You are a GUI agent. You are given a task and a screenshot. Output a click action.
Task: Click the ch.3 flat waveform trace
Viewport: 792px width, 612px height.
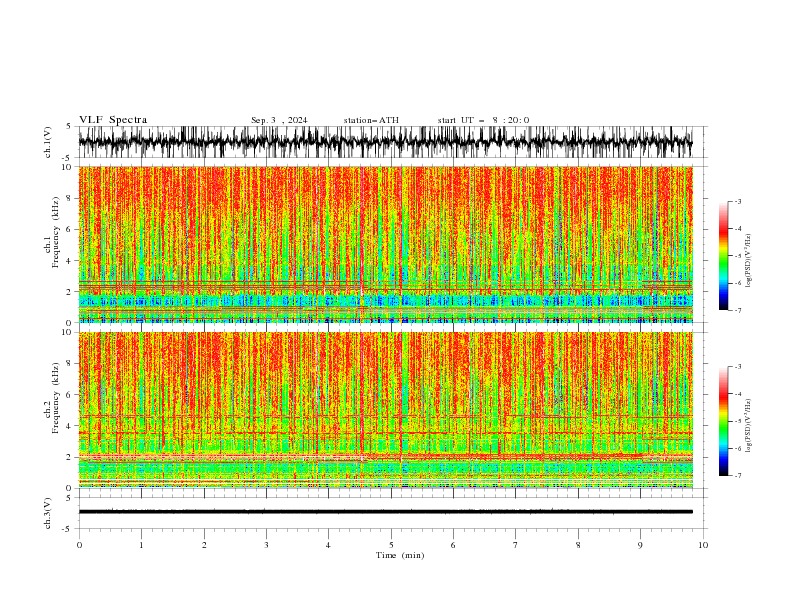point(385,512)
